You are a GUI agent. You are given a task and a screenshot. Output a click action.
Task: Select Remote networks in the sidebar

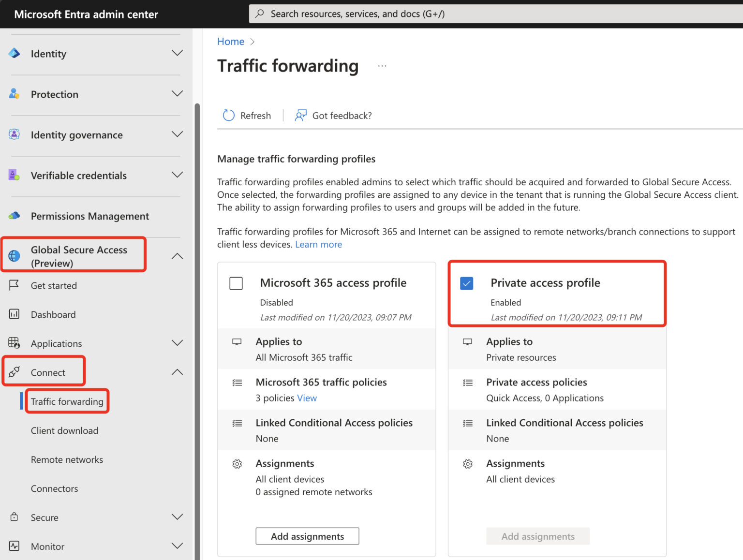click(x=67, y=459)
